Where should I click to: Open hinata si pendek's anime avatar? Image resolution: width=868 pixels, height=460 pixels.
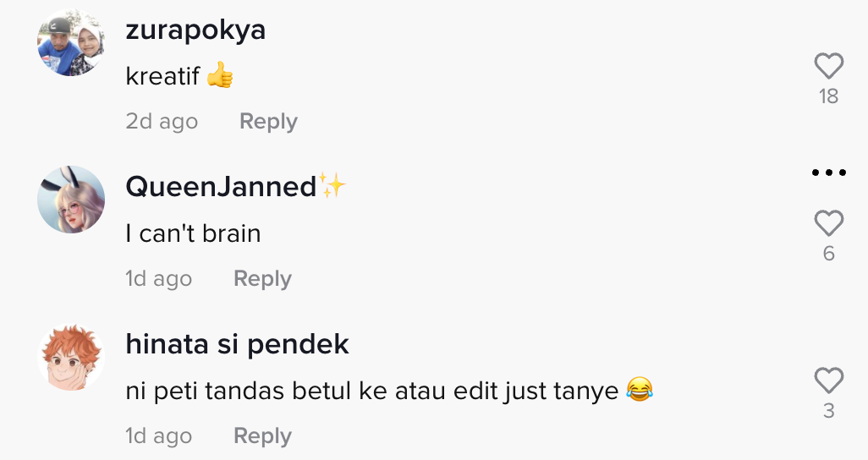click(71, 357)
